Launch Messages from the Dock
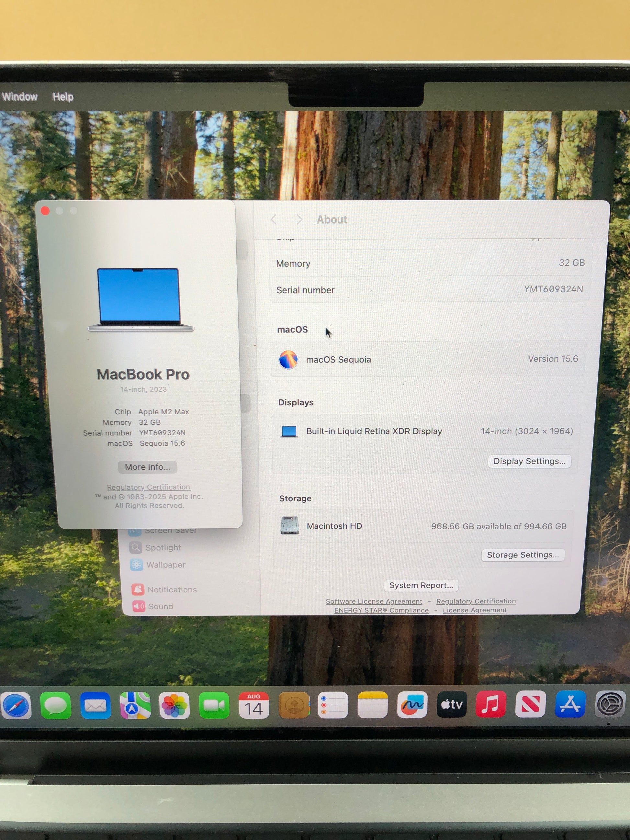Screen dimensions: 630x840 click(55, 706)
